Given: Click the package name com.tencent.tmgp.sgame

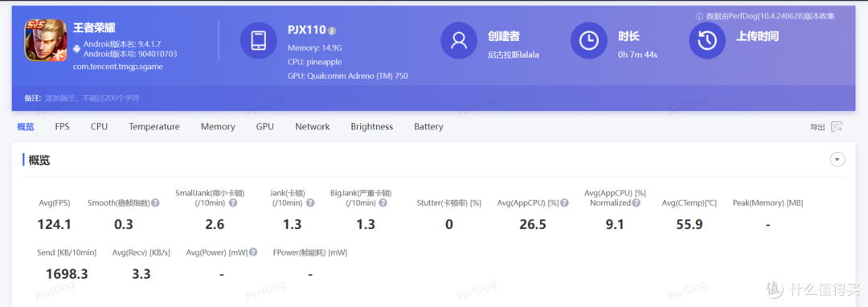Looking at the screenshot, I should click(x=118, y=67).
